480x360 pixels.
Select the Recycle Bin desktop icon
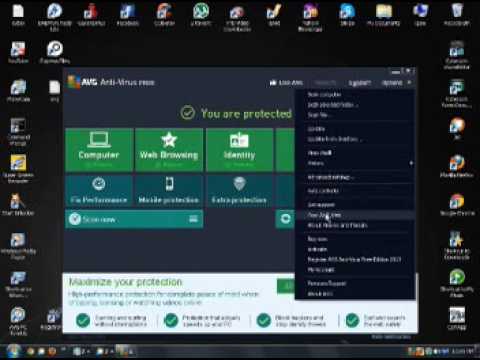457,15
